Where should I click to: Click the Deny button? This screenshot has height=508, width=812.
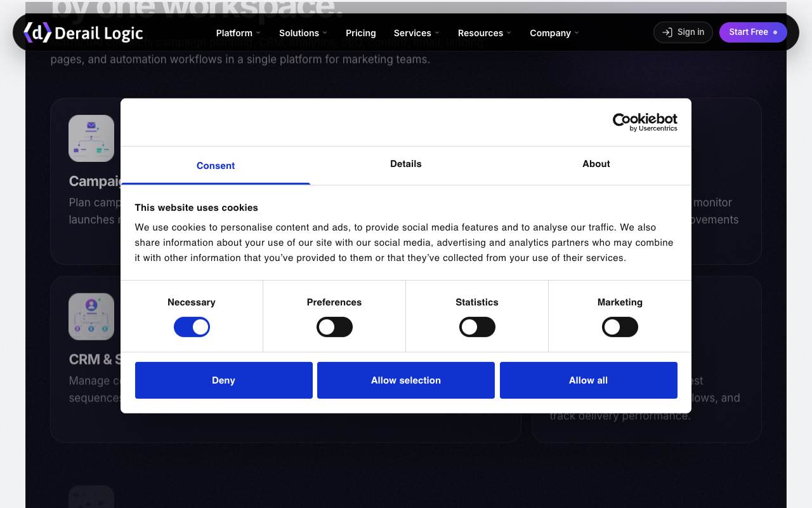[224, 380]
